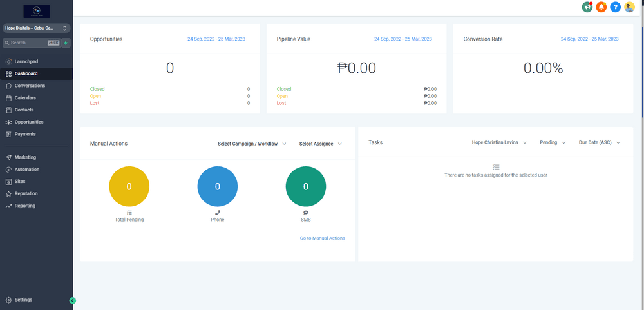Change the Pipeline Value card date range
Viewport: 644px width, 310px height.
(403, 39)
